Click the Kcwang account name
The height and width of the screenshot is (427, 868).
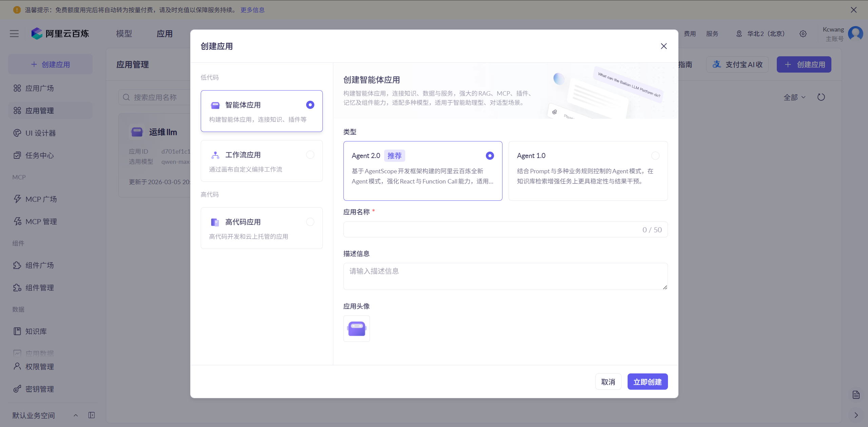[x=833, y=30]
